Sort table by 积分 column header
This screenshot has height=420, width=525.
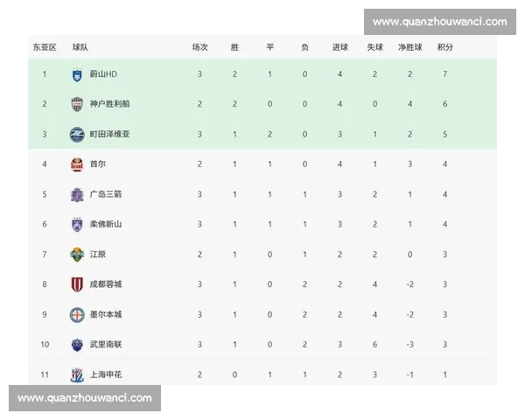[444, 46]
